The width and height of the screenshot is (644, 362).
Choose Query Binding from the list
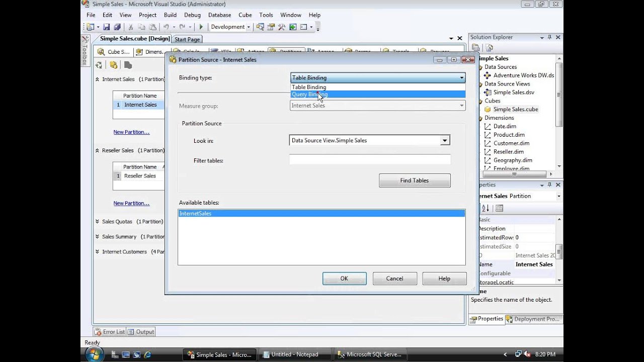pos(378,94)
